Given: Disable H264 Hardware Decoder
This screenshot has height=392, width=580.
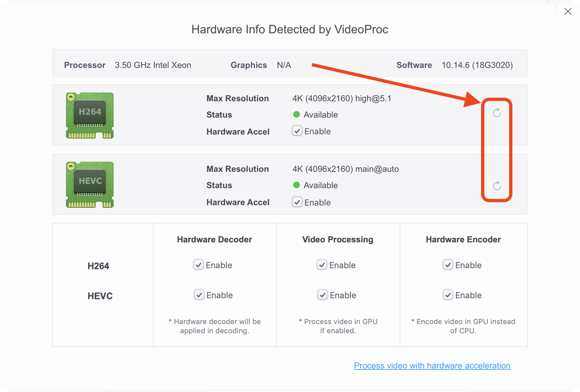Looking at the screenshot, I should pyautogui.click(x=199, y=265).
